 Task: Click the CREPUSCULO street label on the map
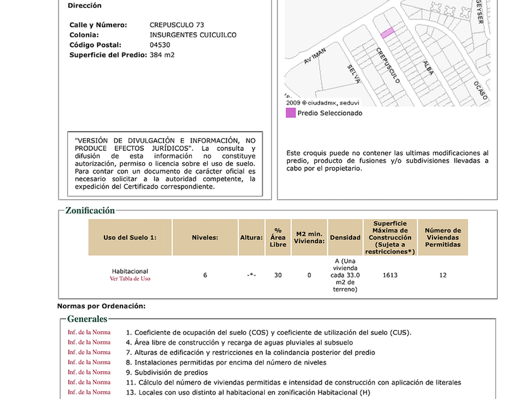388,65
